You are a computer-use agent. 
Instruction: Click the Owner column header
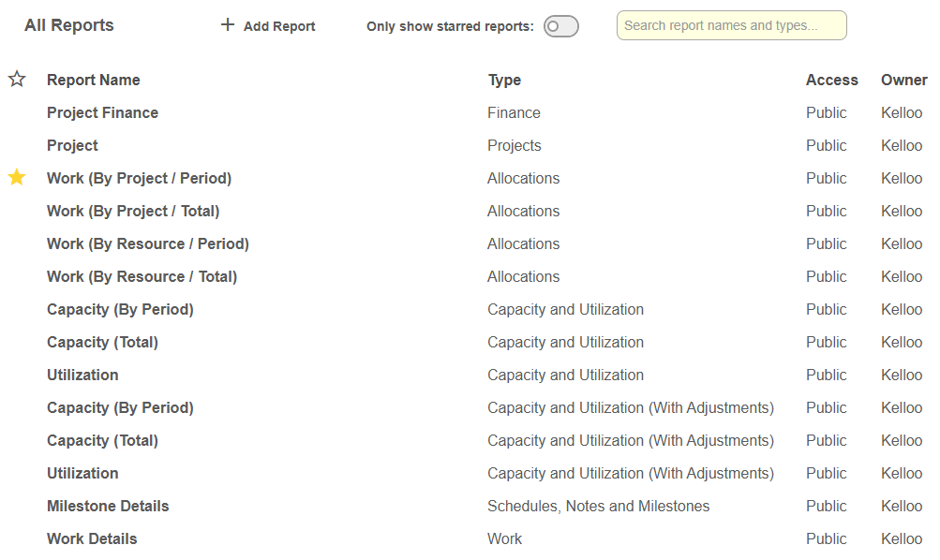click(x=903, y=80)
